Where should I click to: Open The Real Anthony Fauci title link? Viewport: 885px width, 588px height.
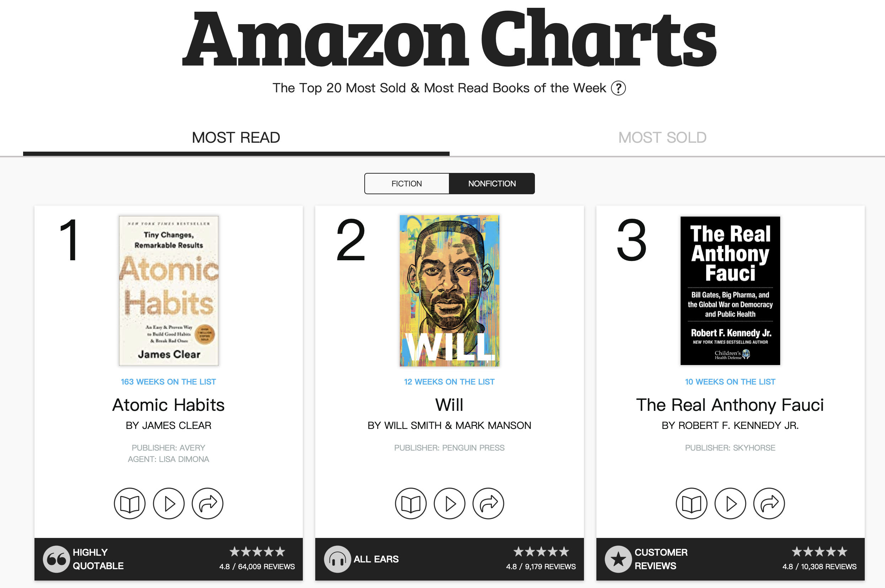pos(730,405)
